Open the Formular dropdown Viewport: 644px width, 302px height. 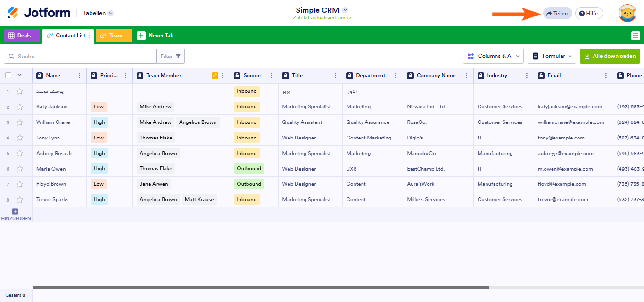551,56
